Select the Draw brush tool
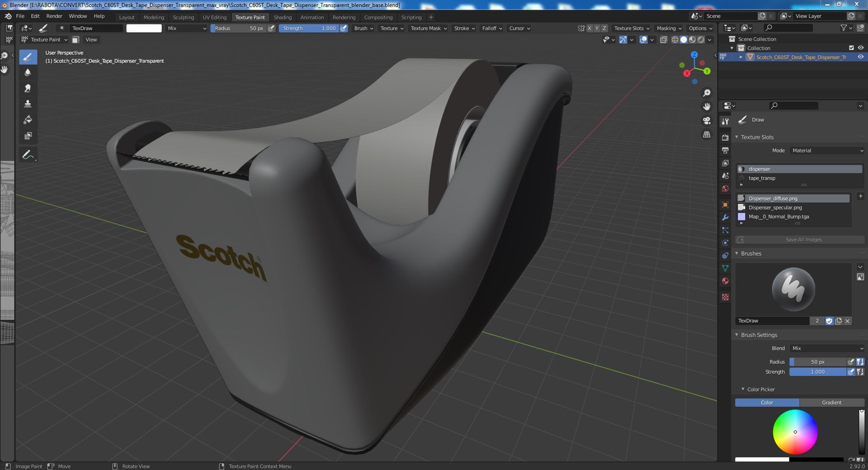This screenshot has width=868, height=470. 28,57
